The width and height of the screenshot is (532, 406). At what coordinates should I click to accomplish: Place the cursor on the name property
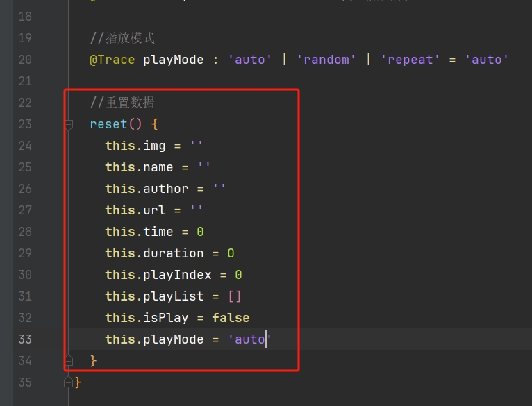pos(158,167)
